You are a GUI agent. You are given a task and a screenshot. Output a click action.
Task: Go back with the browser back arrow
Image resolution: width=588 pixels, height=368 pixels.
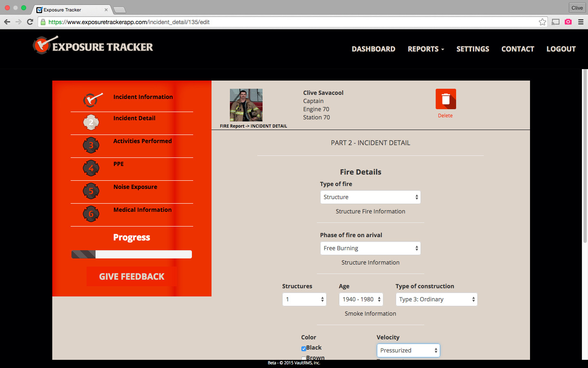tap(7, 22)
